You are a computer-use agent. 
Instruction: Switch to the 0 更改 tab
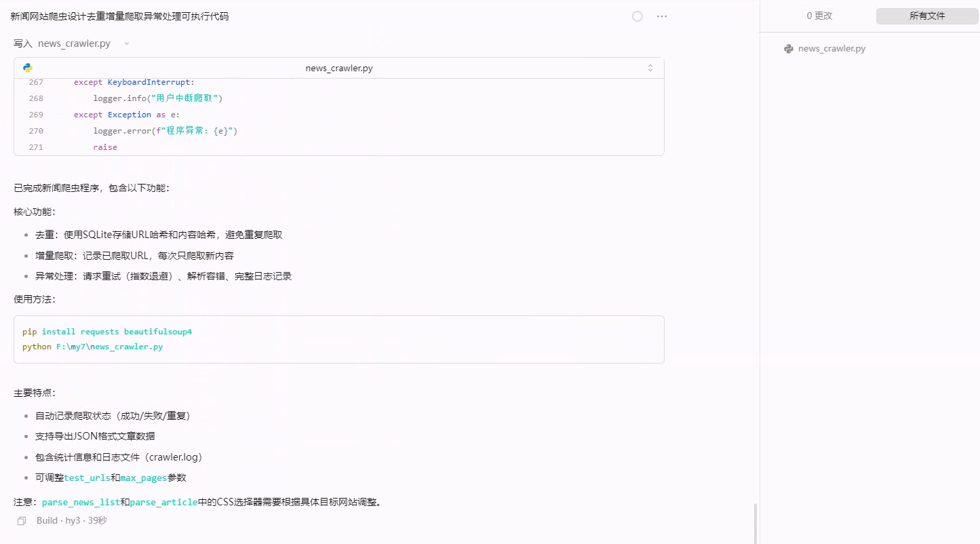[x=819, y=16]
